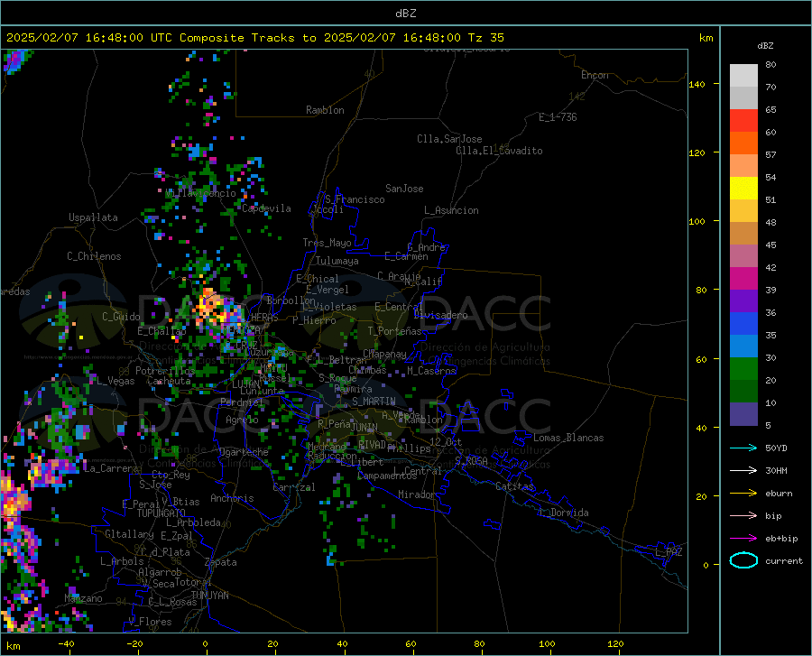Click the intense orange-yellow storm cell near Mendoza
Screen dimensions: 812x656
click(211, 307)
